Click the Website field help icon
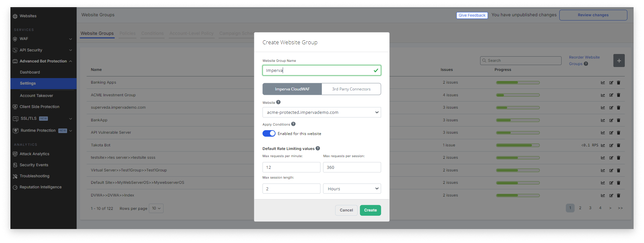Viewport: 644px width, 243px height. pyautogui.click(x=278, y=102)
